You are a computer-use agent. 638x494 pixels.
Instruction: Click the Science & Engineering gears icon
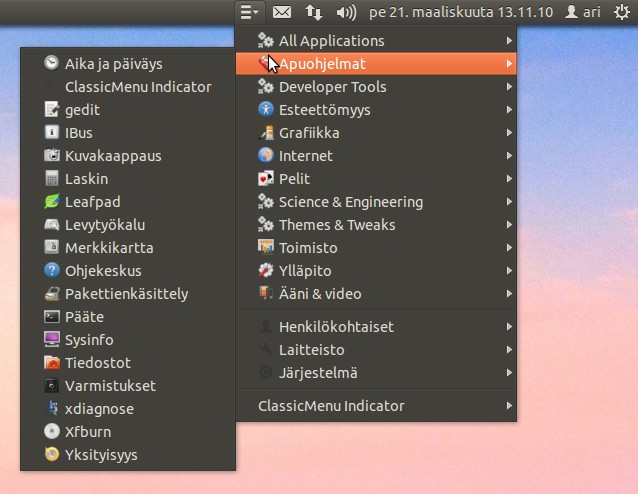coord(266,201)
